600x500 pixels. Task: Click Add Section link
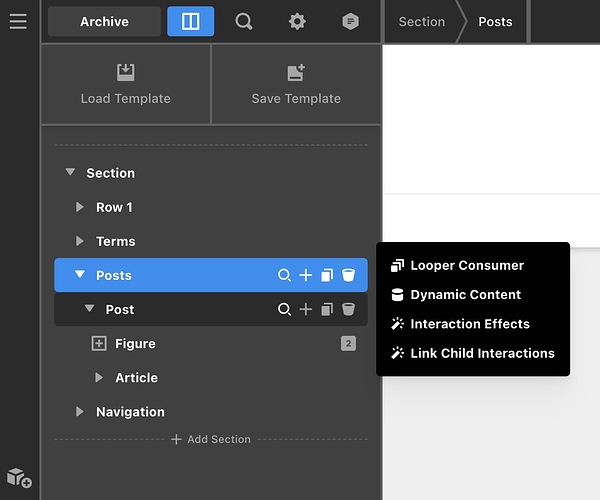click(x=211, y=439)
